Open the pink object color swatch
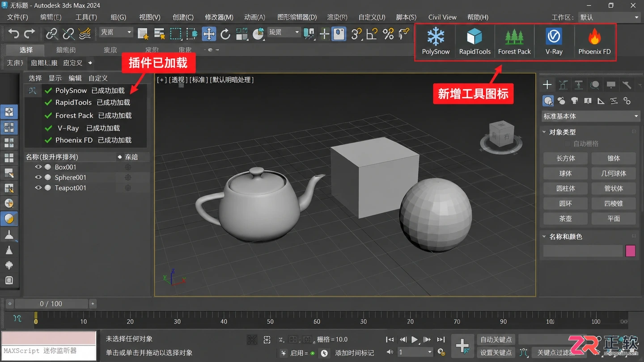Screen dimensions: 644x362 tap(631, 251)
